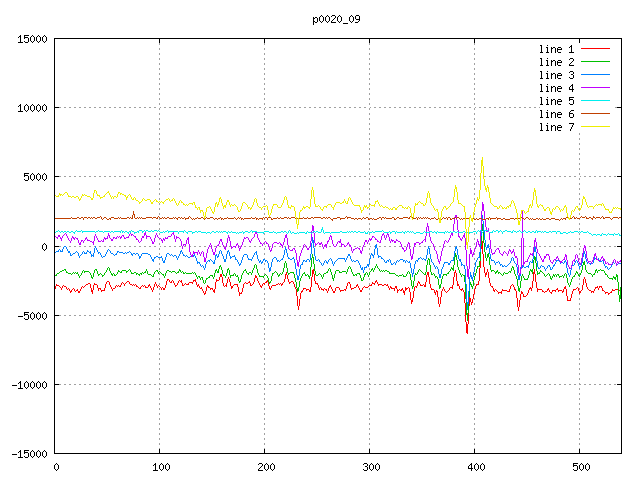Click the plot title p0020_09
This screenshot has width=640, height=480.
coord(335,19)
